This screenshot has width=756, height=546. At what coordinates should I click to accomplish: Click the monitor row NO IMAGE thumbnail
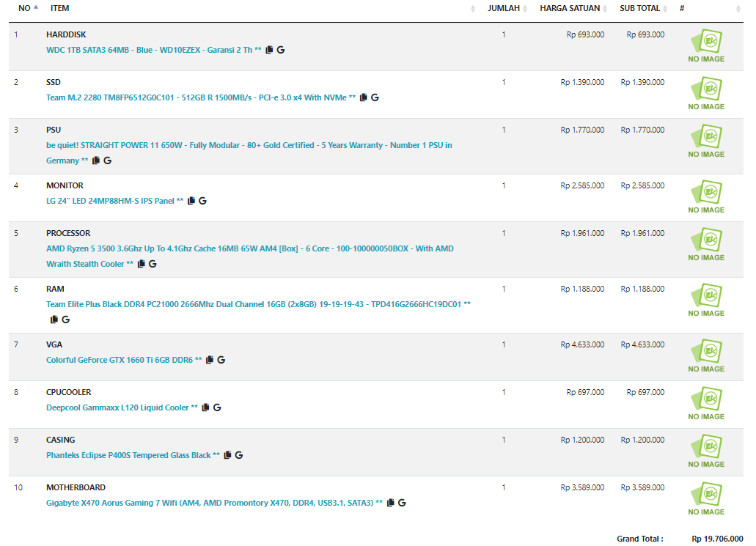pyautogui.click(x=706, y=197)
